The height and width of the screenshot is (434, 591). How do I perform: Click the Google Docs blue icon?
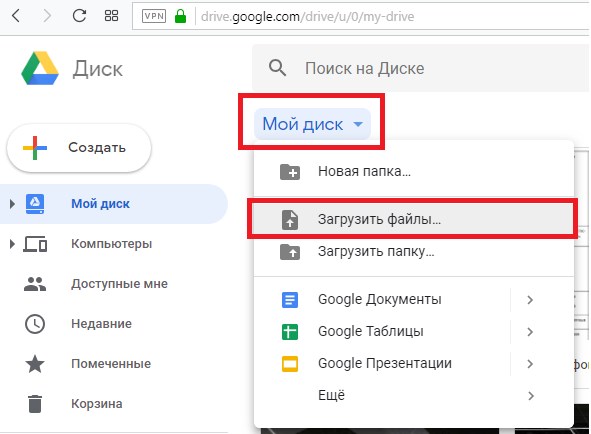pos(290,300)
